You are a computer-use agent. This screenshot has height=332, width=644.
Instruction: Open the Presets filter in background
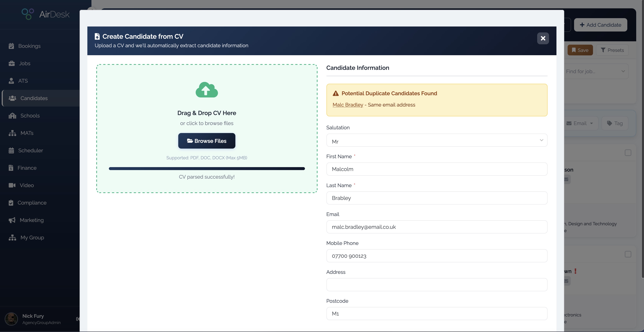click(x=612, y=50)
